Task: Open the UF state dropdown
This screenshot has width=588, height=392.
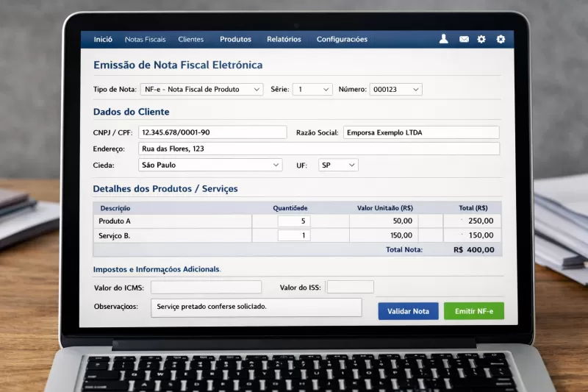Action: (x=338, y=165)
